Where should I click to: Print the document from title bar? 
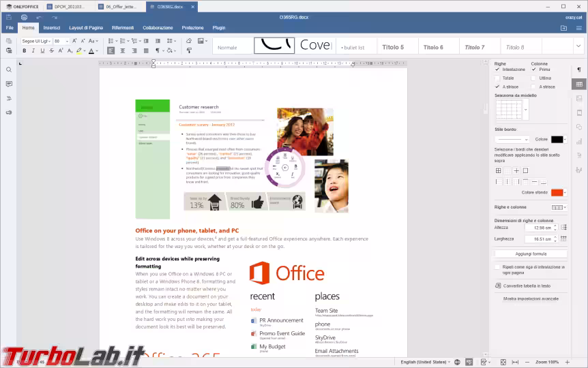(x=24, y=17)
